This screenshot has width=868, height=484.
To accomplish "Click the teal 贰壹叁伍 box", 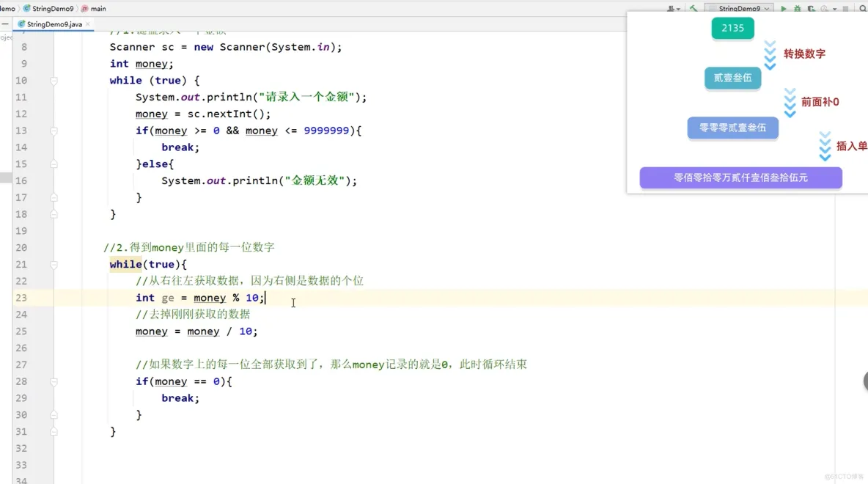I will [x=732, y=78].
